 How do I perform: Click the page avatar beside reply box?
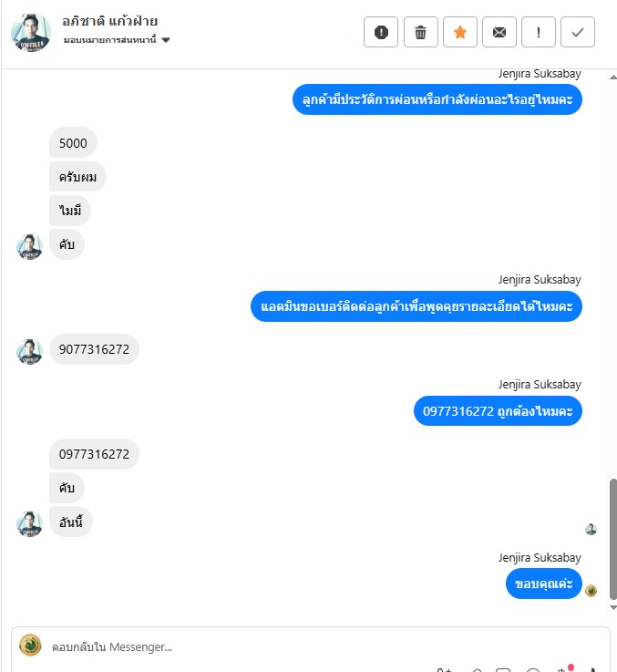tap(30, 646)
